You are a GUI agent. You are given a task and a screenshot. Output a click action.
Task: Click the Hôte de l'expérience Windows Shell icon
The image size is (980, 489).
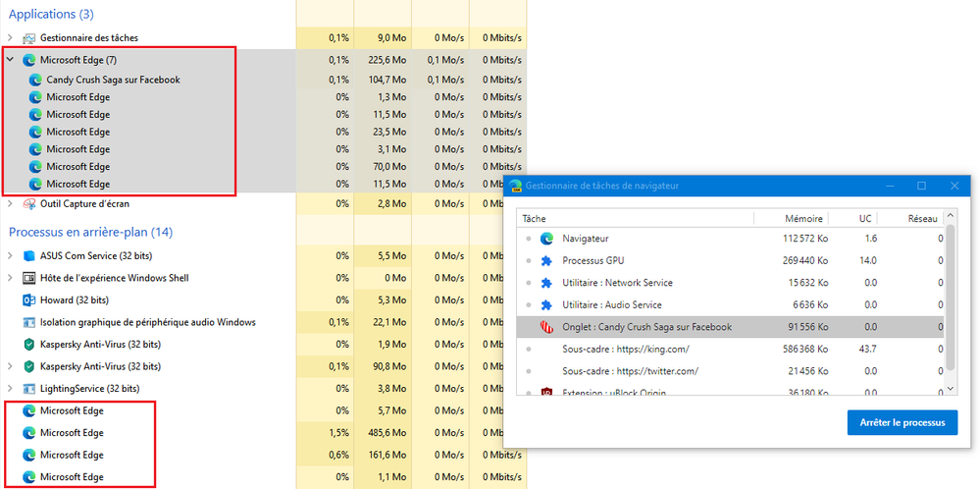coord(28,278)
